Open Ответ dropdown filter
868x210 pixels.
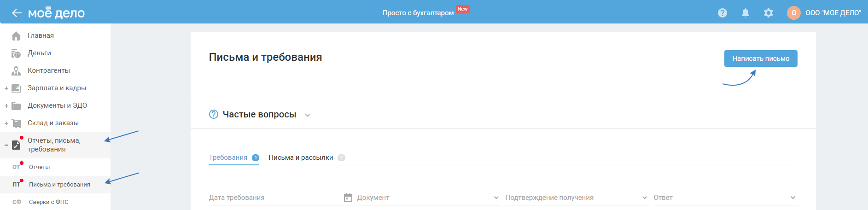pos(725,198)
